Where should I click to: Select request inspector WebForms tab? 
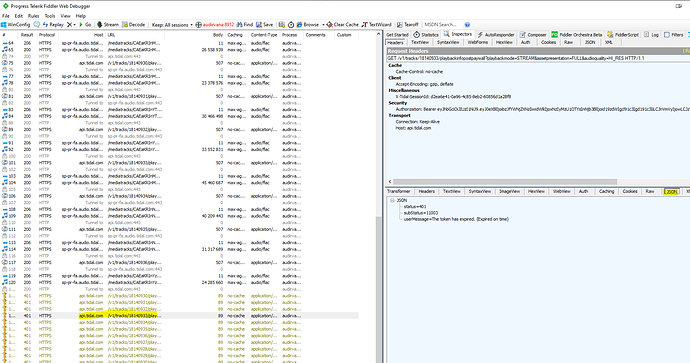click(x=477, y=42)
